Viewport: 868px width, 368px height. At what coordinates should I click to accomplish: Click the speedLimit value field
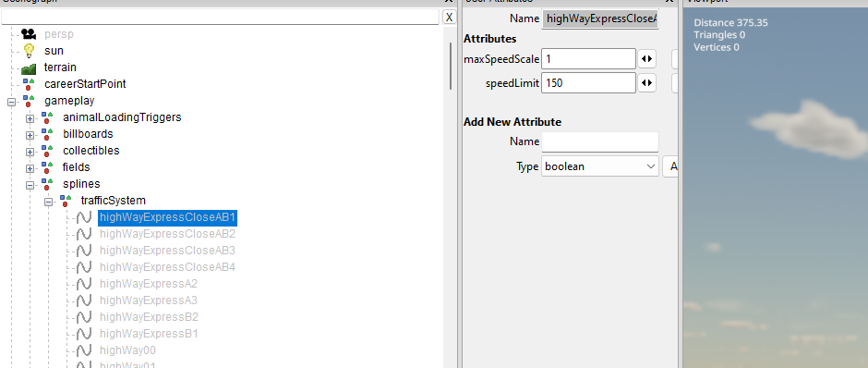[x=588, y=83]
